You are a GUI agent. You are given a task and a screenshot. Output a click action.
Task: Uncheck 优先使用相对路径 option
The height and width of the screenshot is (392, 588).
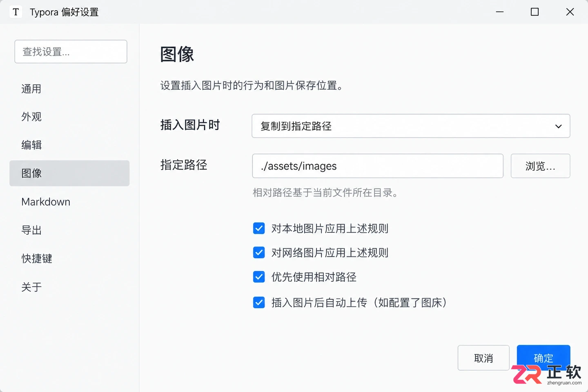tap(259, 277)
